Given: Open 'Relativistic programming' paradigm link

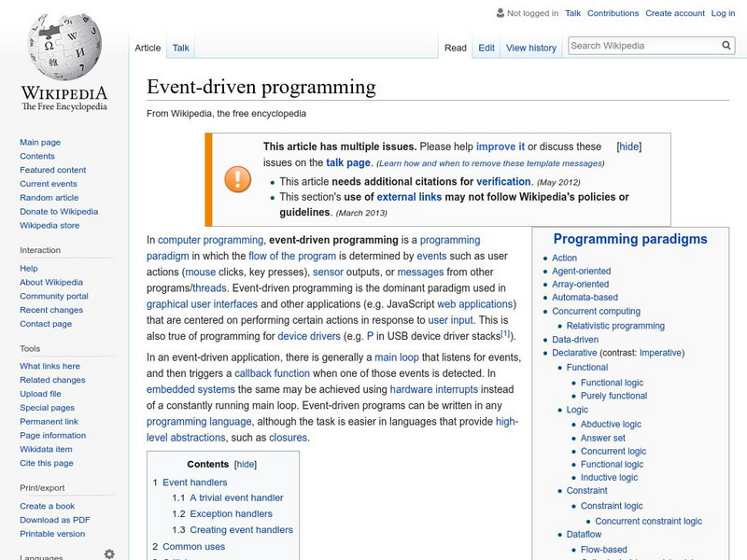Looking at the screenshot, I should coord(615,326).
